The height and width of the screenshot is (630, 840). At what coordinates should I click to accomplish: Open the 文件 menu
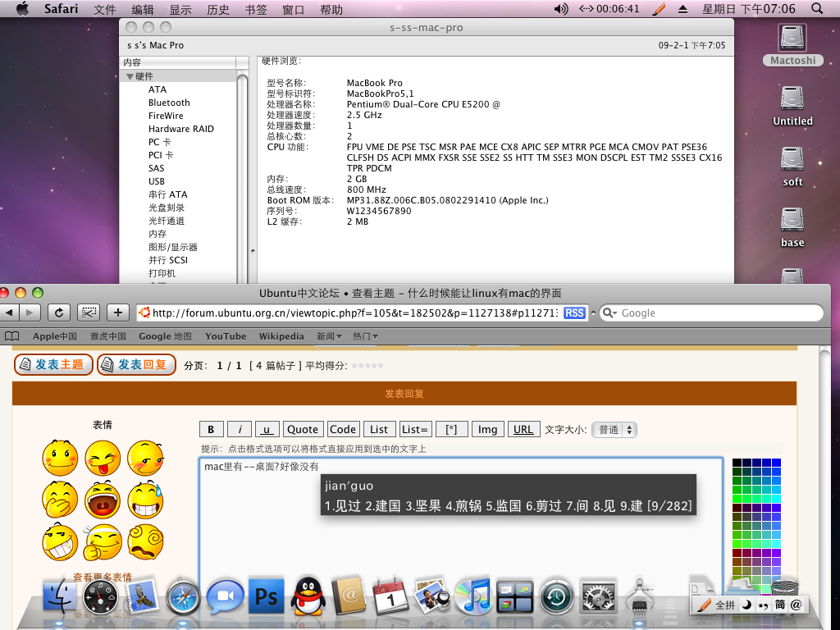[104, 9]
